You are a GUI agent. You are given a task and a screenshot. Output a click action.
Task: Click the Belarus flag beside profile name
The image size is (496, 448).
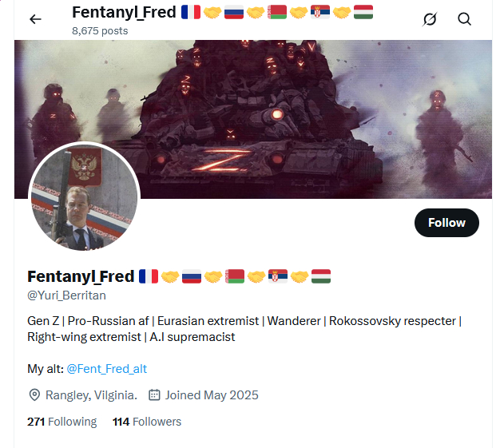coord(235,276)
